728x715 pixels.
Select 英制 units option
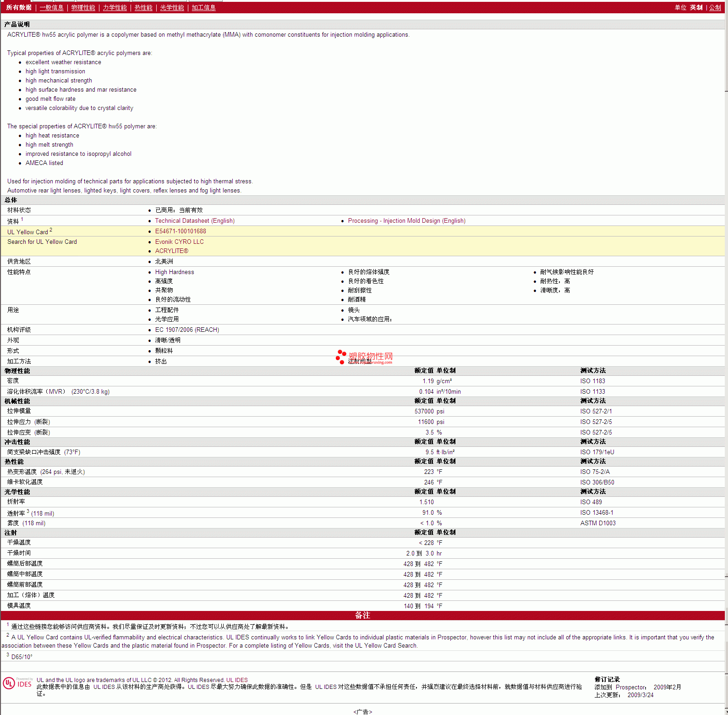696,7
